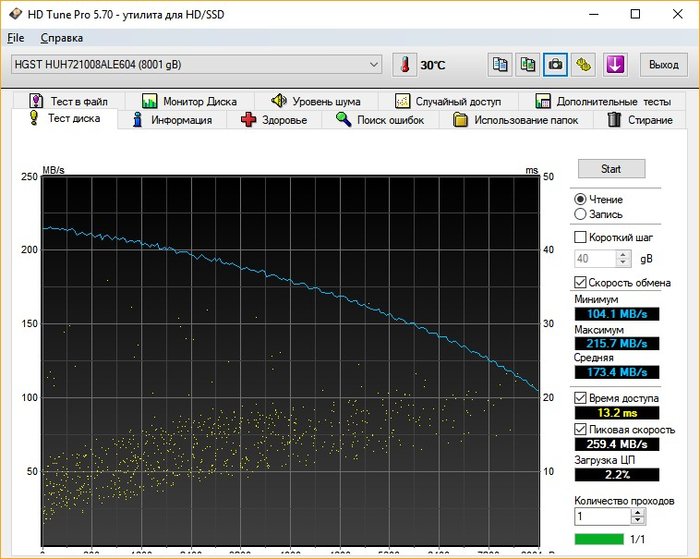Switch to the Поиск ошибок tab

click(380, 120)
